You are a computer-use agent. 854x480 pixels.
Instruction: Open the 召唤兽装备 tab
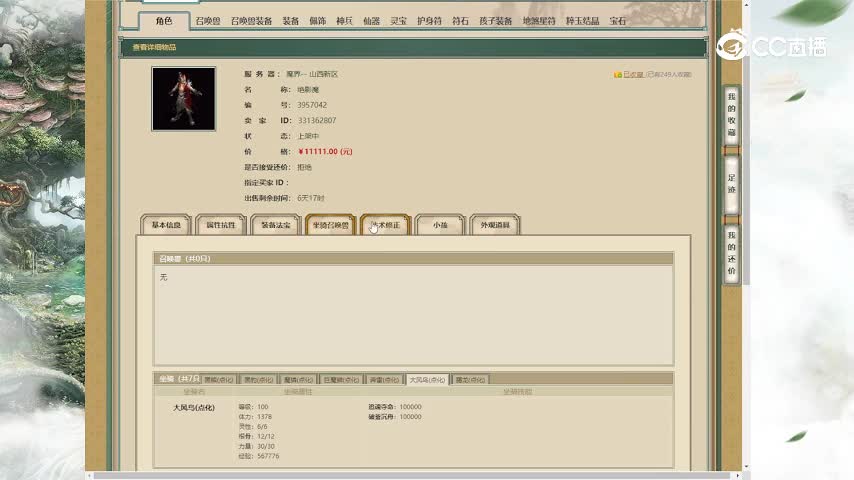[251, 21]
